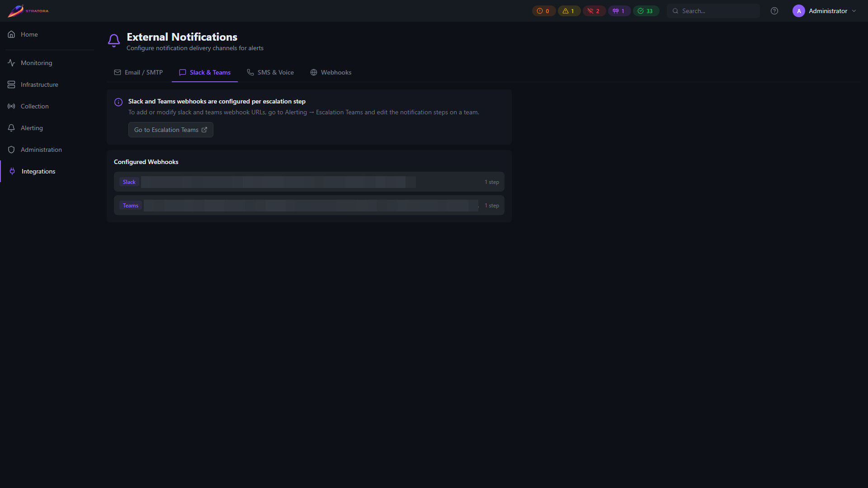
Task: Click the orange status badge showing 0
Action: pyautogui.click(x=543, y=11)
